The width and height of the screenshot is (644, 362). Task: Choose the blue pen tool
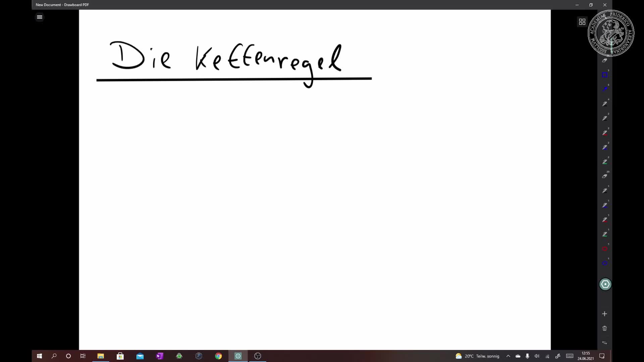pos(605,146)
